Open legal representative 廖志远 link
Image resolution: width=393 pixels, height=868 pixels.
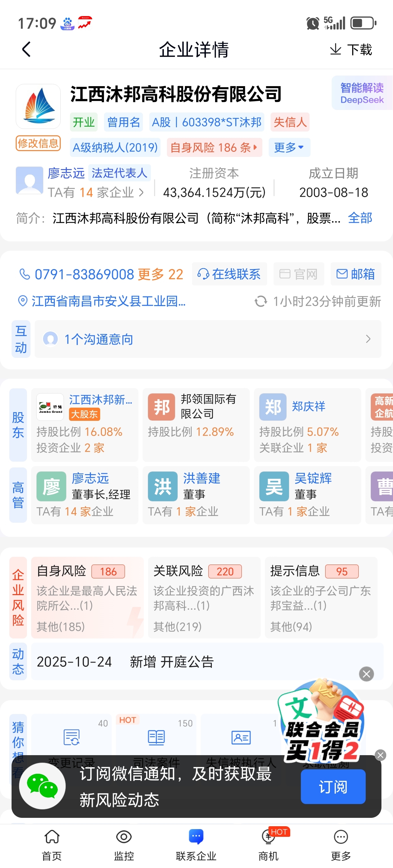point(66,173)
